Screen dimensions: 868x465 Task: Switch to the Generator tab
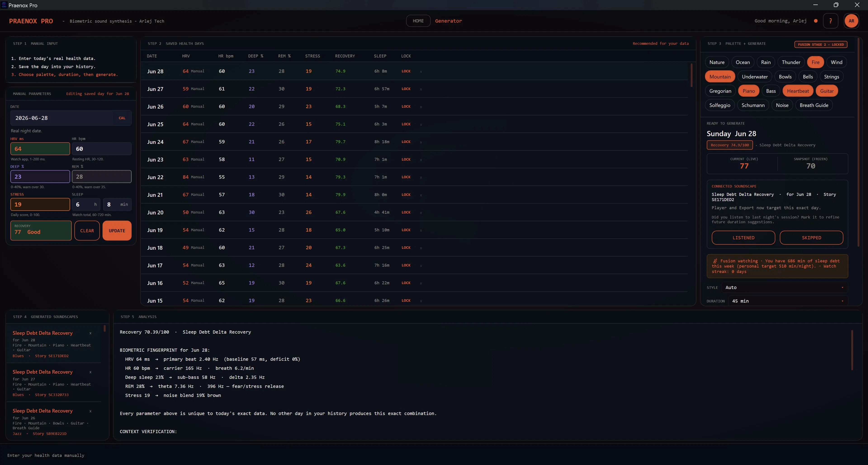point(448,21)
